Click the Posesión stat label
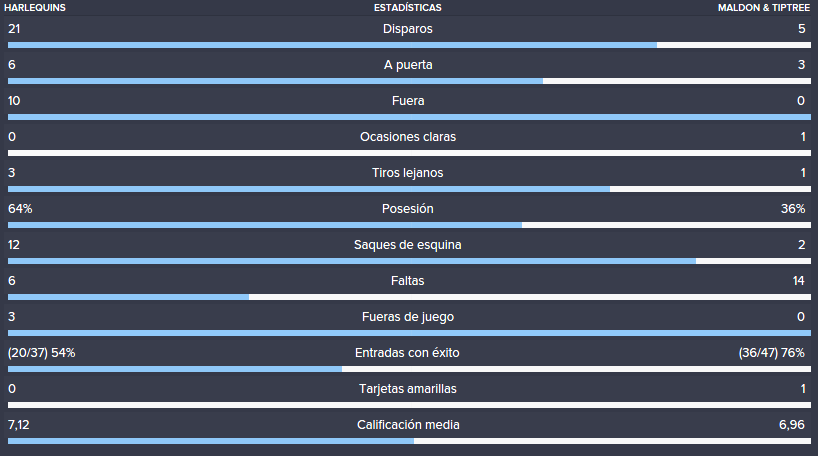The image size is (818, 456). pyautogui.click(x=407, y=209)
